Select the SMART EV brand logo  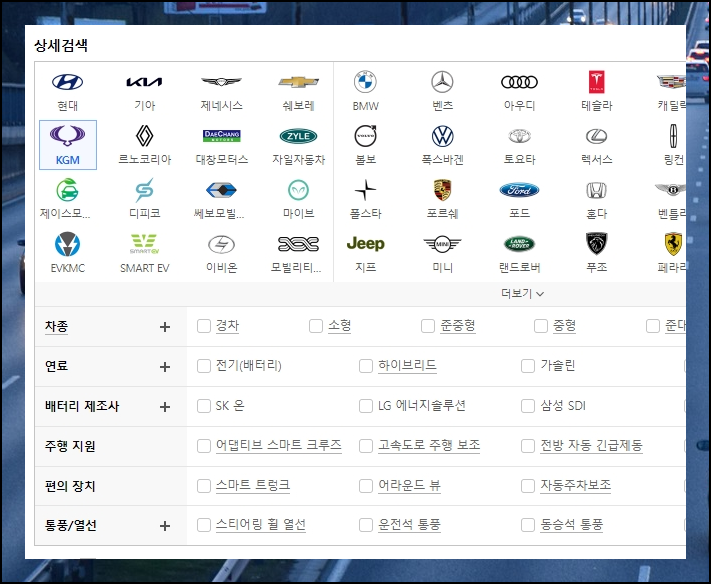[x=144, y=244]
